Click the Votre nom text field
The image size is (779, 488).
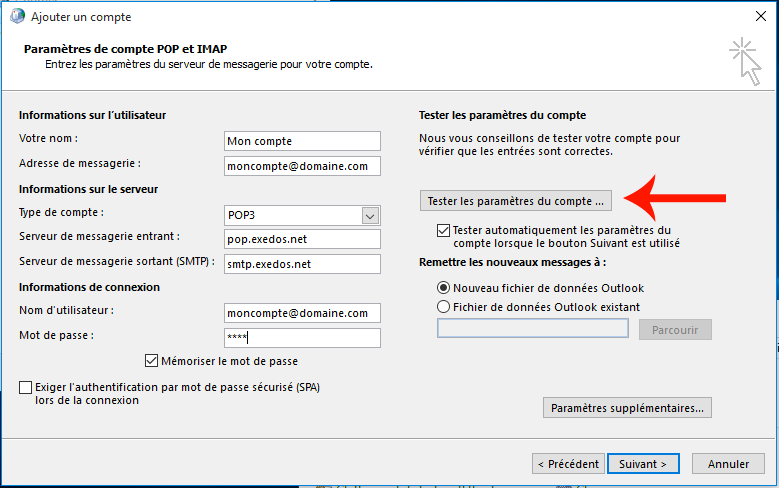coord(302,141)
